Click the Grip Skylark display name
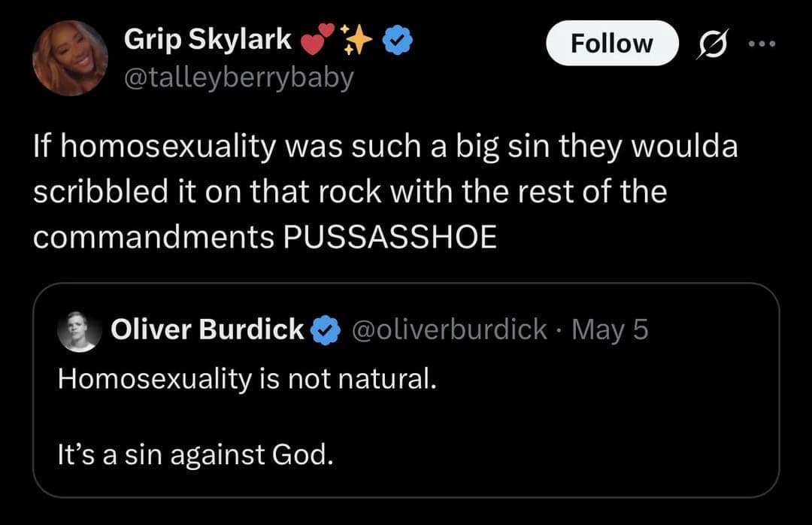 (208, 40)
